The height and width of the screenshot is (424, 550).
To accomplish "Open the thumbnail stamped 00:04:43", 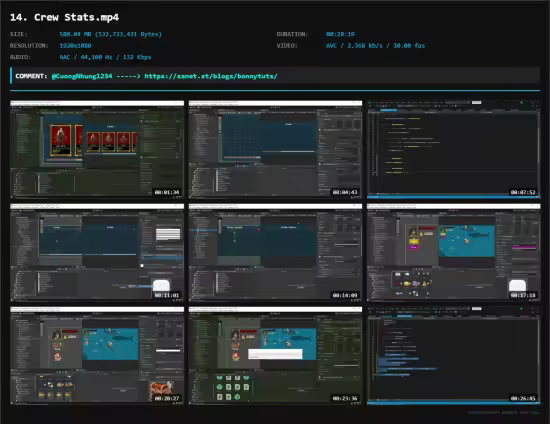I will 275,149.
